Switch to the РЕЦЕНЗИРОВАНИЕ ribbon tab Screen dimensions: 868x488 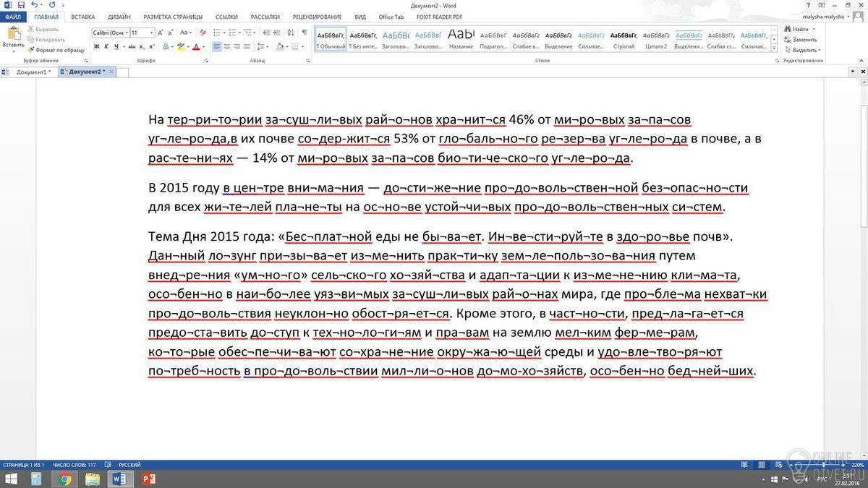pyautogui.click(x=318, y=16)
